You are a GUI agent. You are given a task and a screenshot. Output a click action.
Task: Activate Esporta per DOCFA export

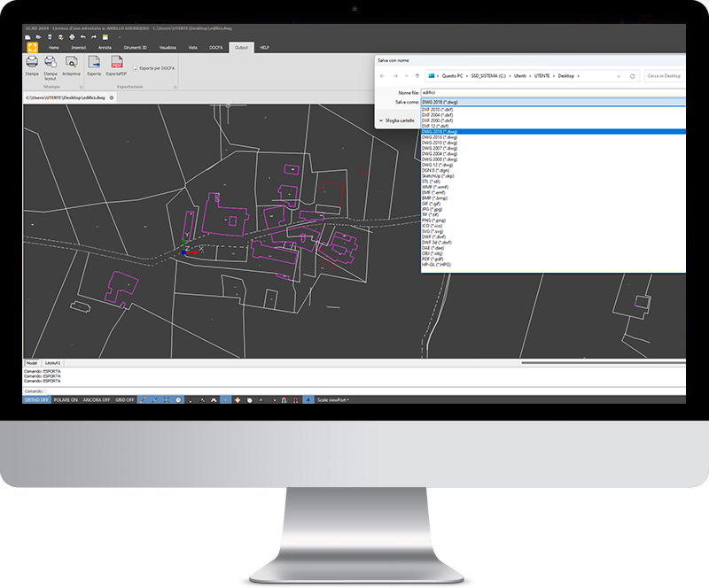152,69
